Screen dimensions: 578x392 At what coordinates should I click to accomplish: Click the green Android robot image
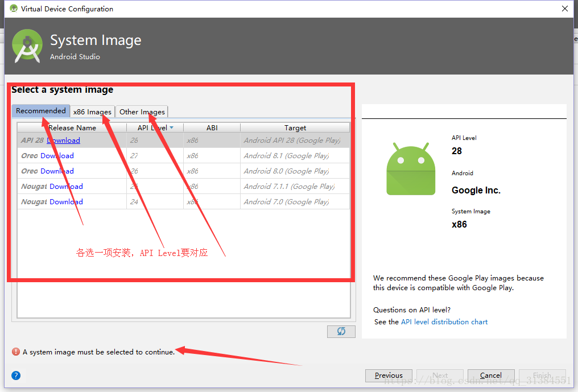point(411,169)
